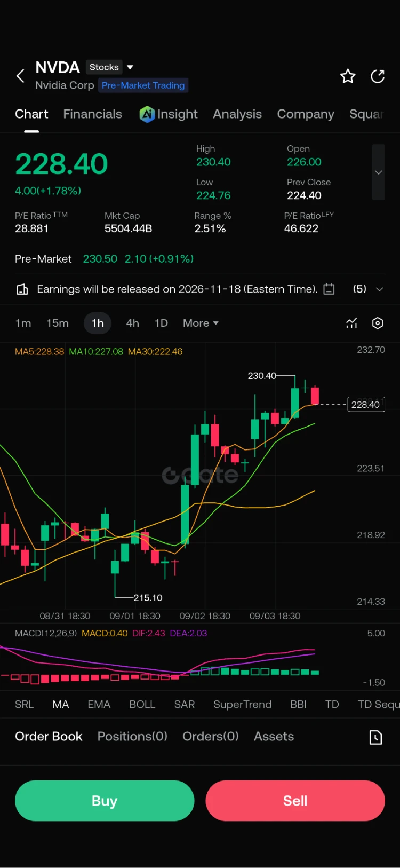400x868 pixels.
Task: Click the earnings building icon
Action: pyautogui.click(x=22, y=289)
